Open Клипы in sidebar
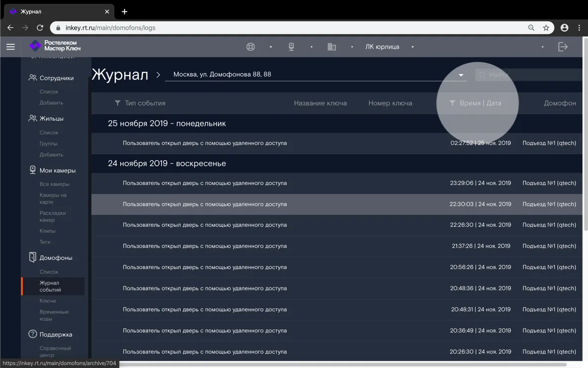Screen dimensions: 588x368 (47, 231)
